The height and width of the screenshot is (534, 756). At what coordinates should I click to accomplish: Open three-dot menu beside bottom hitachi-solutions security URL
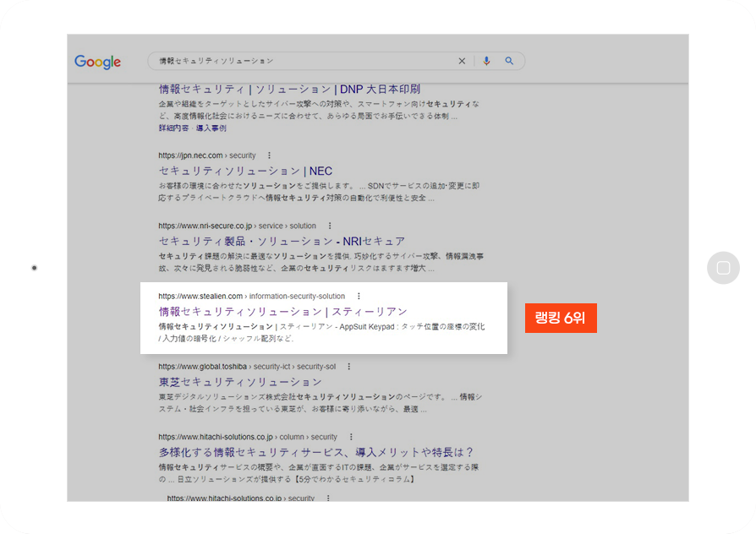click(x=328, y=498)
